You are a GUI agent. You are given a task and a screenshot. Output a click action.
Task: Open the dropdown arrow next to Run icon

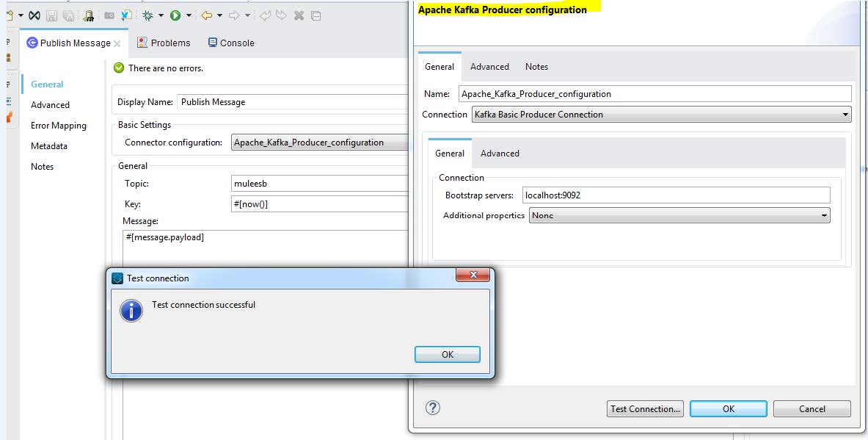(189, 15)
